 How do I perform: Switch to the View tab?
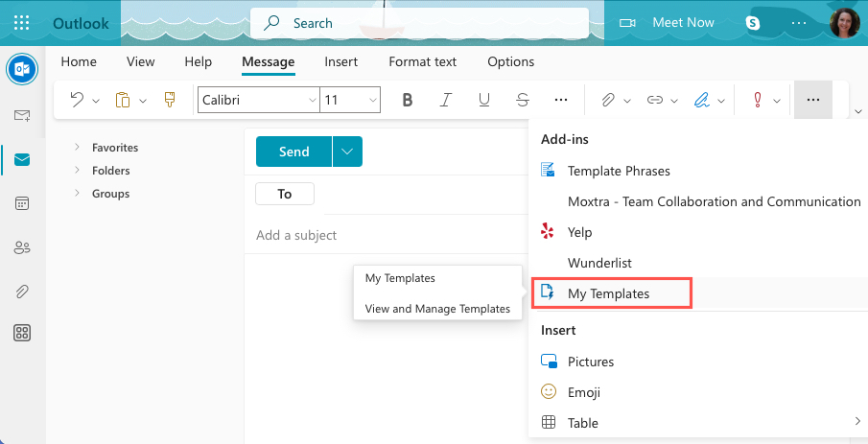pyautogui.click(x=141, y=61)
